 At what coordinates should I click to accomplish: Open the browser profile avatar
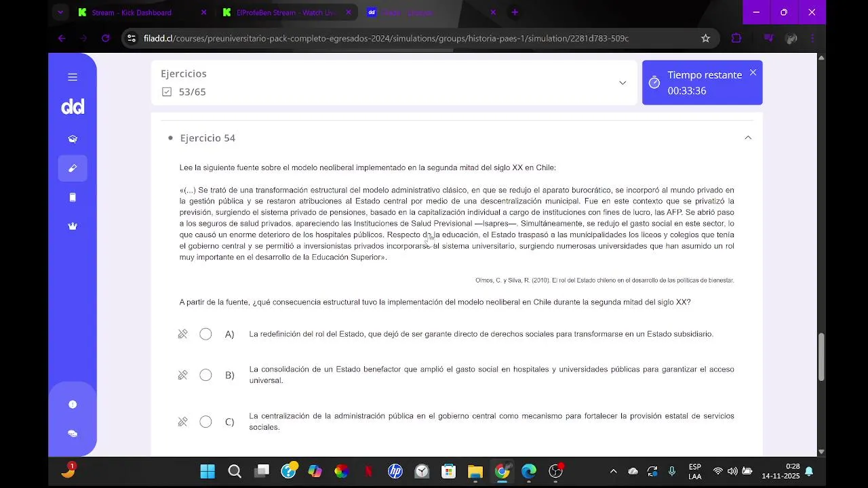791,39
